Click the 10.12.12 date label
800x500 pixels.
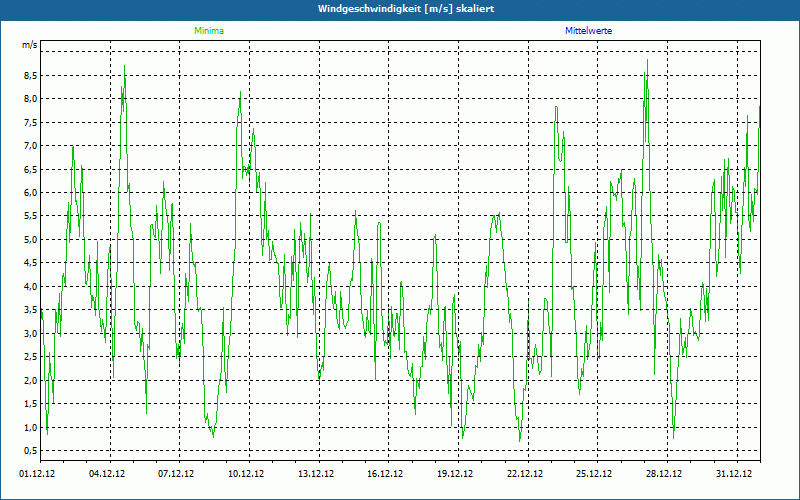point(246,474)
